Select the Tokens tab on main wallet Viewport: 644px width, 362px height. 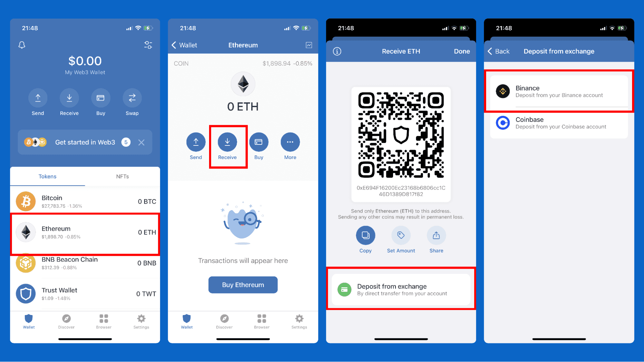point(48,176)
